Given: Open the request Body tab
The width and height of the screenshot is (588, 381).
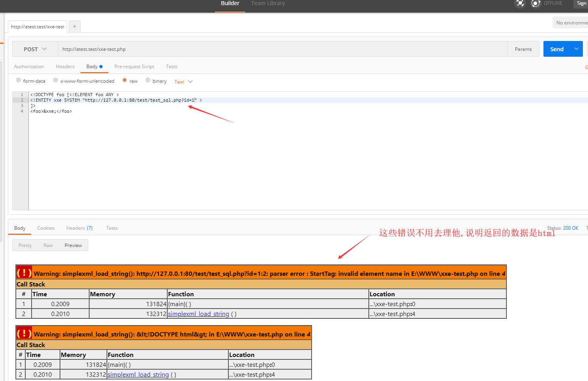Looking at the screenshot, I should point(94,67).
